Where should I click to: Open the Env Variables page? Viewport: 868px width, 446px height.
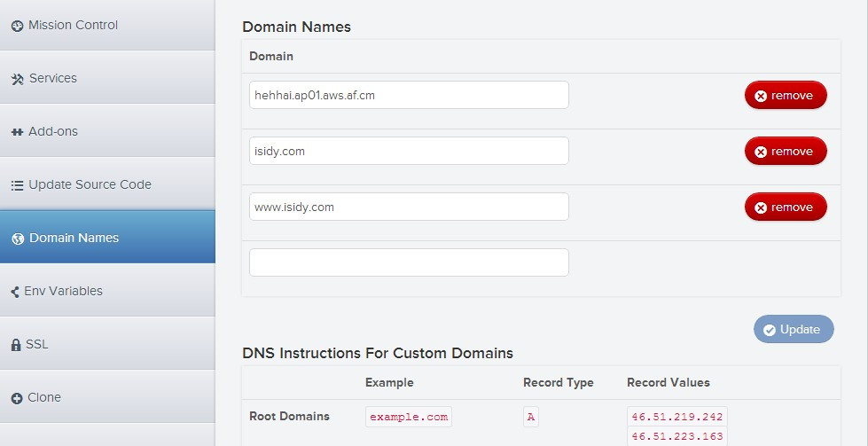click(x=63, y=291)
